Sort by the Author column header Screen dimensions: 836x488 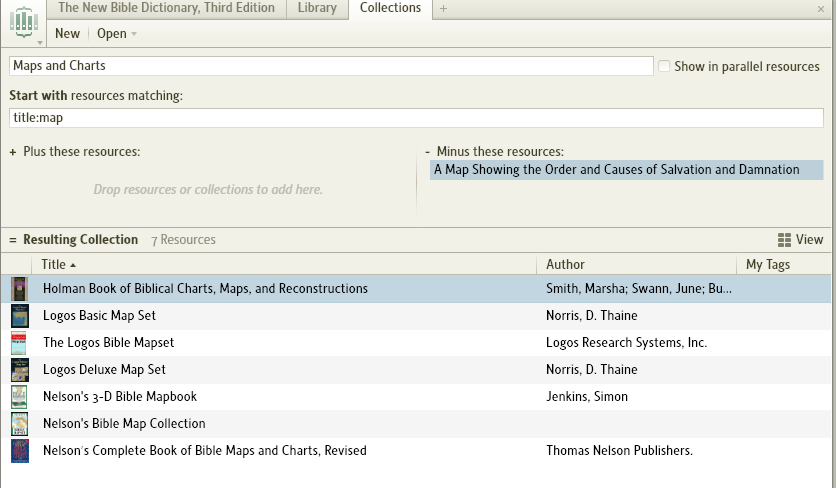[x=565, y=265]
